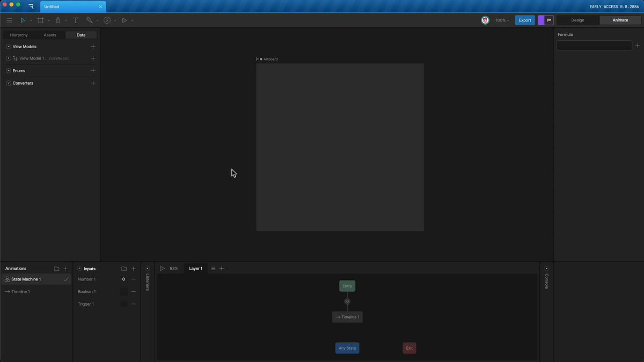Open Pen tool dropdown arrow
Viewport: 644px width, 362px height.
click(66, 20)
